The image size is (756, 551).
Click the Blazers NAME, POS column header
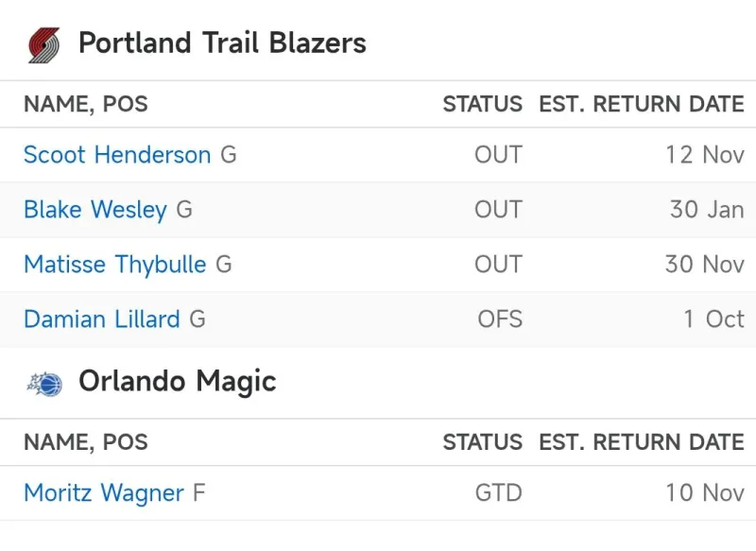point(86,104)
